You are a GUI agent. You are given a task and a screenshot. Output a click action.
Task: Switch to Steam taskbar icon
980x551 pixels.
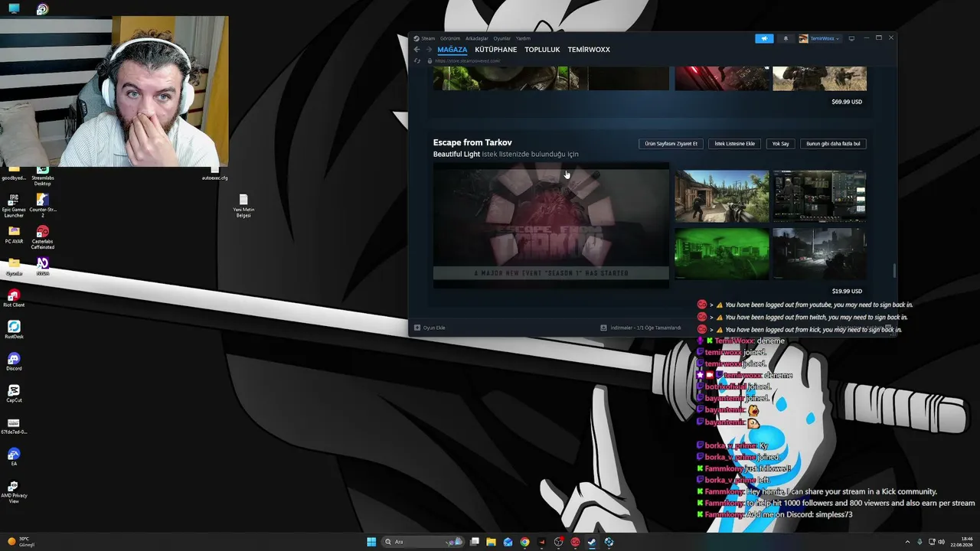(592, 542)
